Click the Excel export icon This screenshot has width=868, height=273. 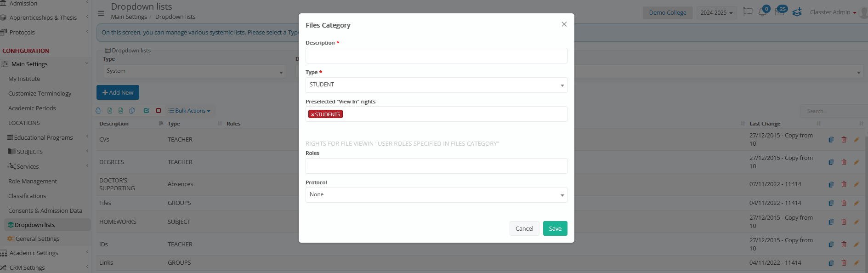click(110, 111)
